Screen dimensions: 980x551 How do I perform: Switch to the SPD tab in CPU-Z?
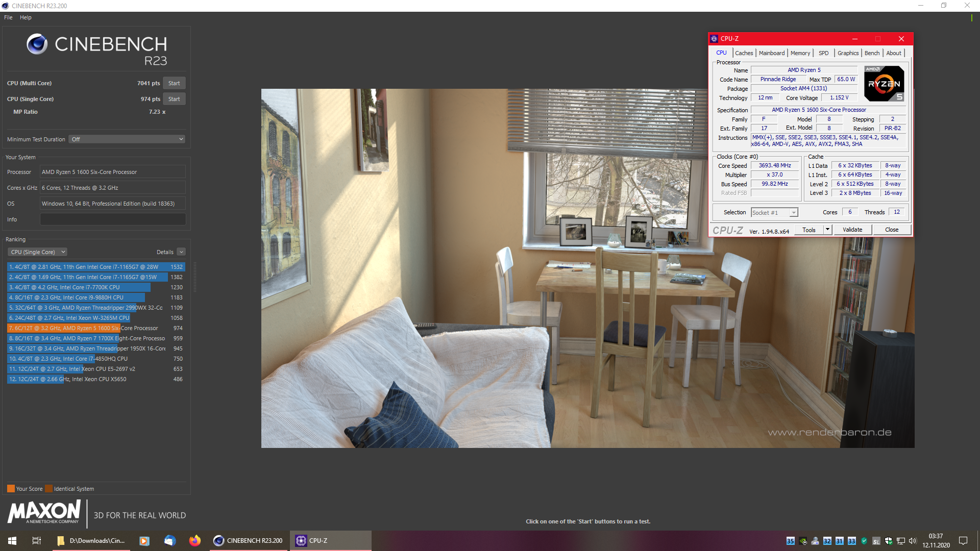(x=824, y=53)
